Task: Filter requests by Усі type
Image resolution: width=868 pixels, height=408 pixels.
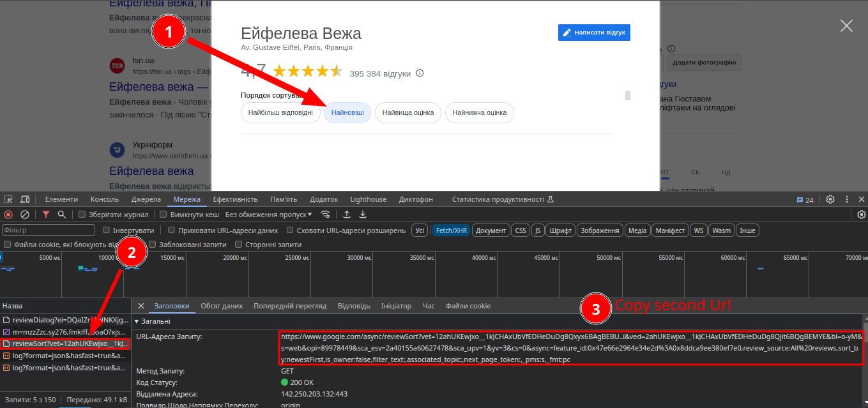Action: [x=420, y=230]
